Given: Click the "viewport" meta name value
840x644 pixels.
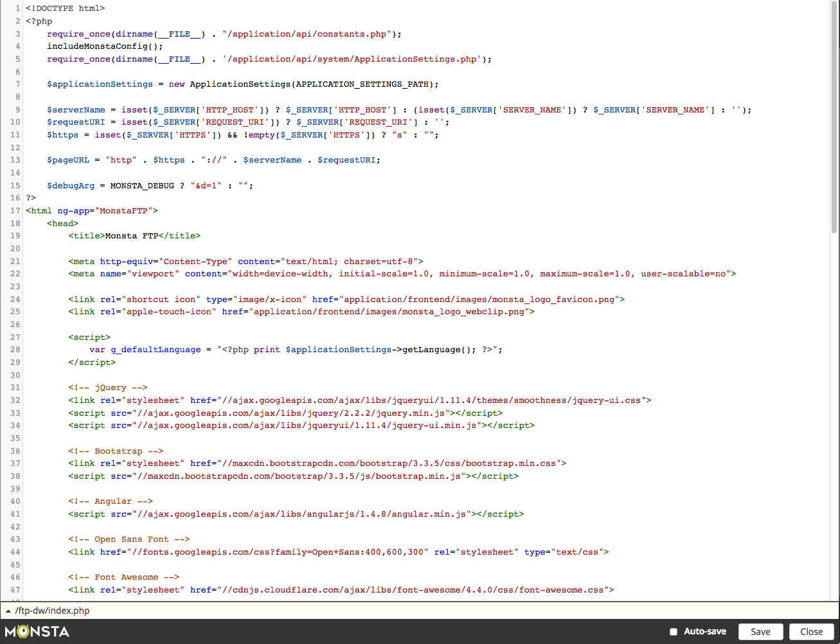Looking at the screenshot, I should click(x=152, y=274).
